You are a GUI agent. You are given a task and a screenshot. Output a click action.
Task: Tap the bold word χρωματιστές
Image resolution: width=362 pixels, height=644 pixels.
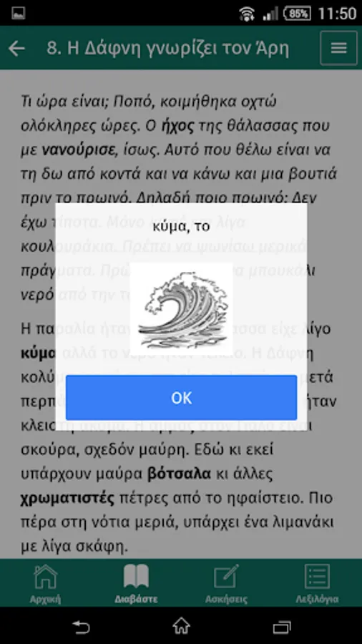click(68, 499)
